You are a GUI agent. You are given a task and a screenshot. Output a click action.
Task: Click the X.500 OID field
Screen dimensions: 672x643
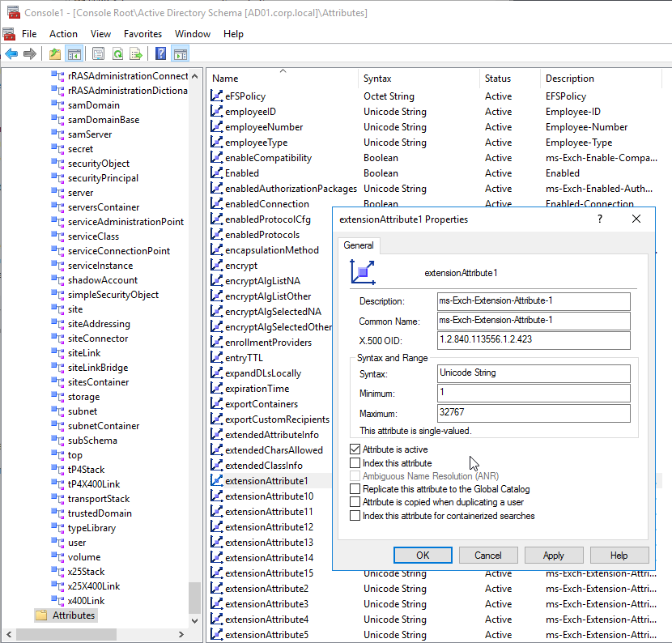[x=534, y=340]
